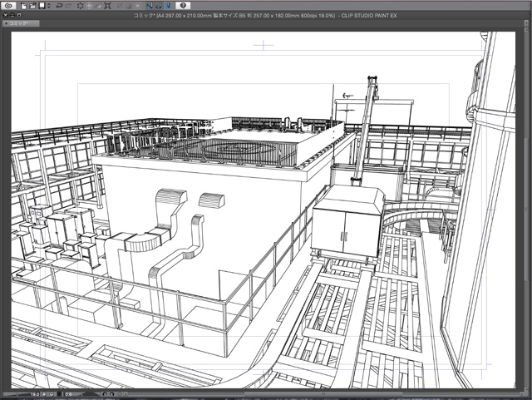Expand the save options arrows
Image resolution: width=532 pixels, height=400 pixels.
coord(49,6)
